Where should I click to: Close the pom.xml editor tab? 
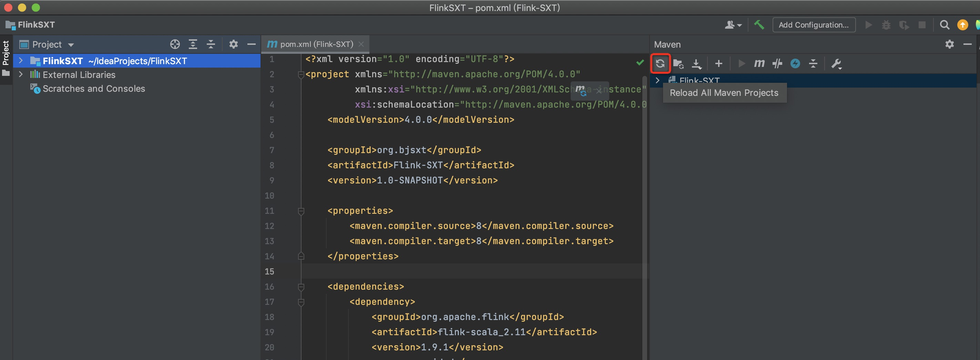[361, 44]
